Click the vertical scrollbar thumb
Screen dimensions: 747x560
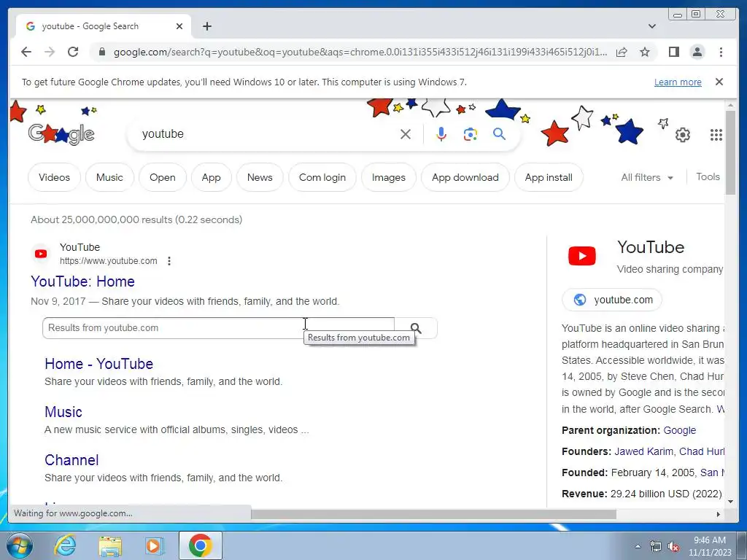730,152
